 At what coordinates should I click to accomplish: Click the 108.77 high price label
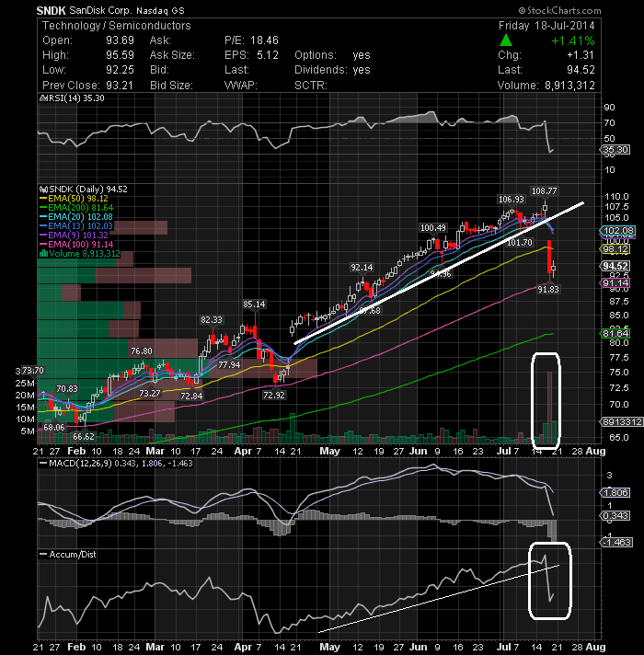pos(544,191)
